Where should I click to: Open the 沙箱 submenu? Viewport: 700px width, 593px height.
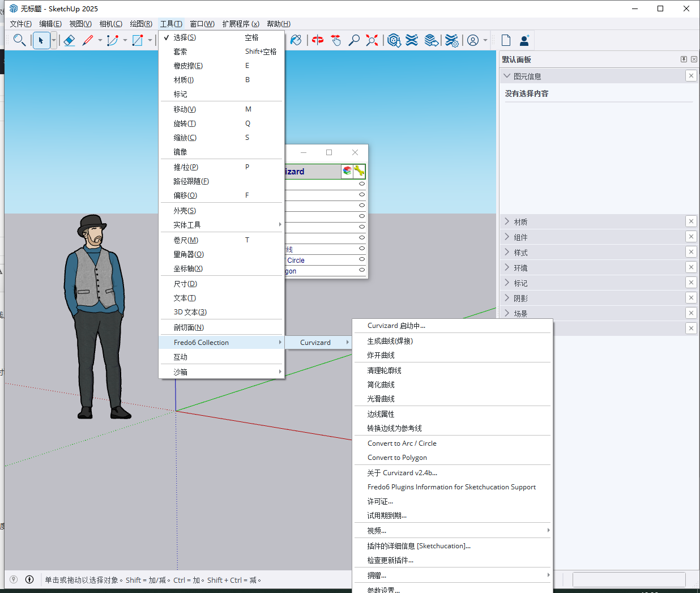pyautogui.click(x=221, y=372)
